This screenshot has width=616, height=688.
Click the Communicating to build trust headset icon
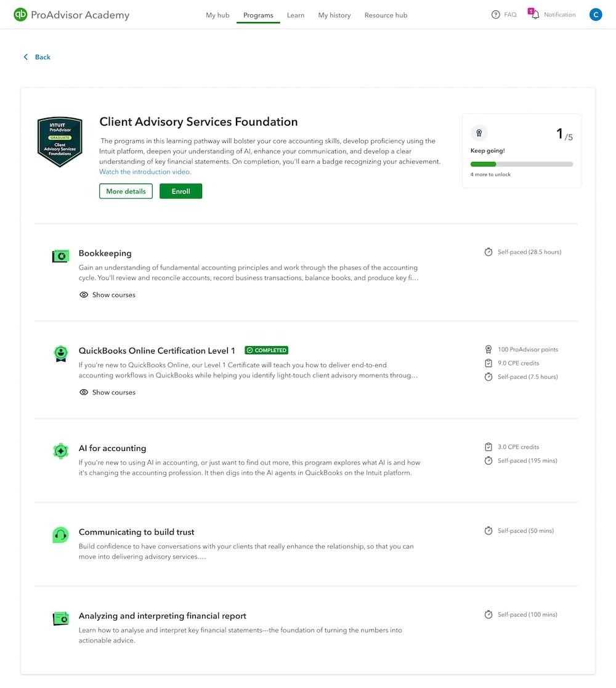point(60,534)
